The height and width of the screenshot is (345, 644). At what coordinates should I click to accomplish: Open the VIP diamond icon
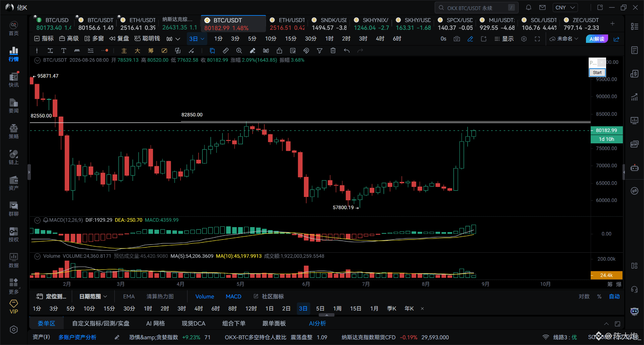(14, 307)
